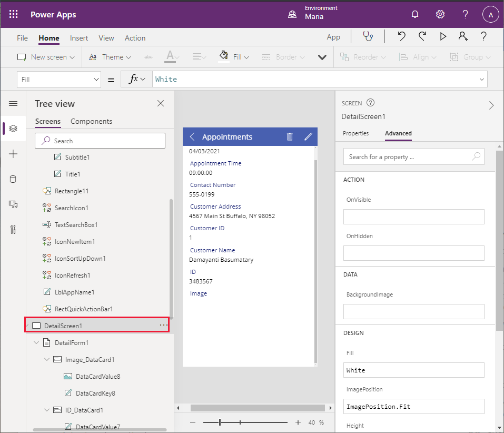Click the pencil edit icon in app header

[309, 137]
